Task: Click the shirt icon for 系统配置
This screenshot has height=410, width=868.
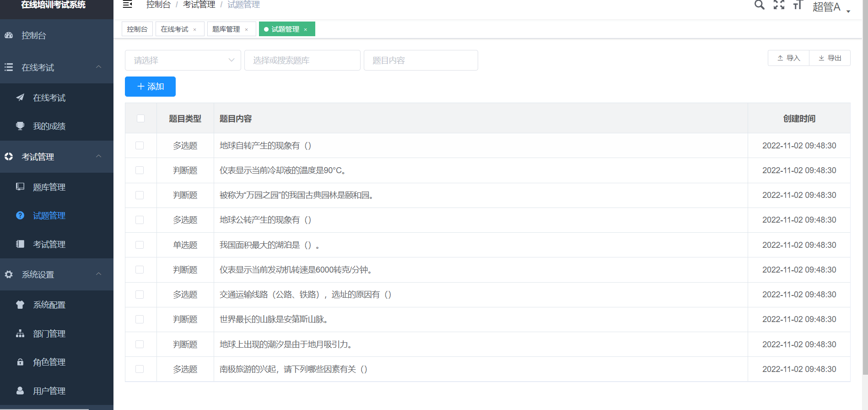Action: (20, 305)
